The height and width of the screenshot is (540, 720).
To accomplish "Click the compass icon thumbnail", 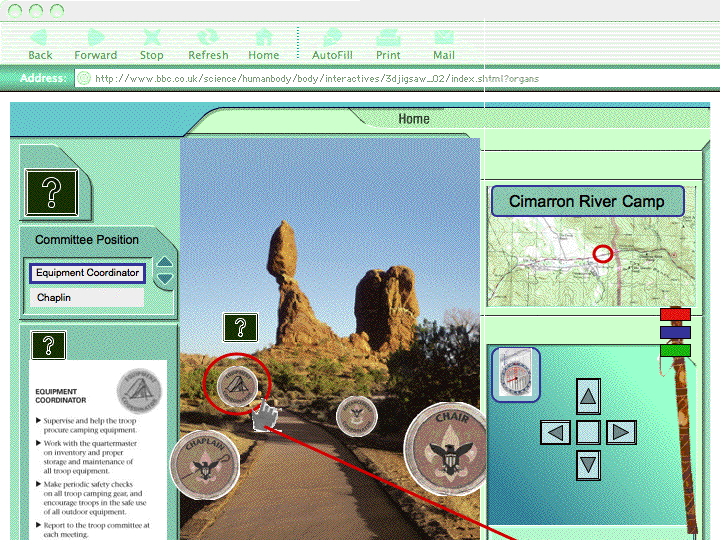I will (x=516, y=375).
